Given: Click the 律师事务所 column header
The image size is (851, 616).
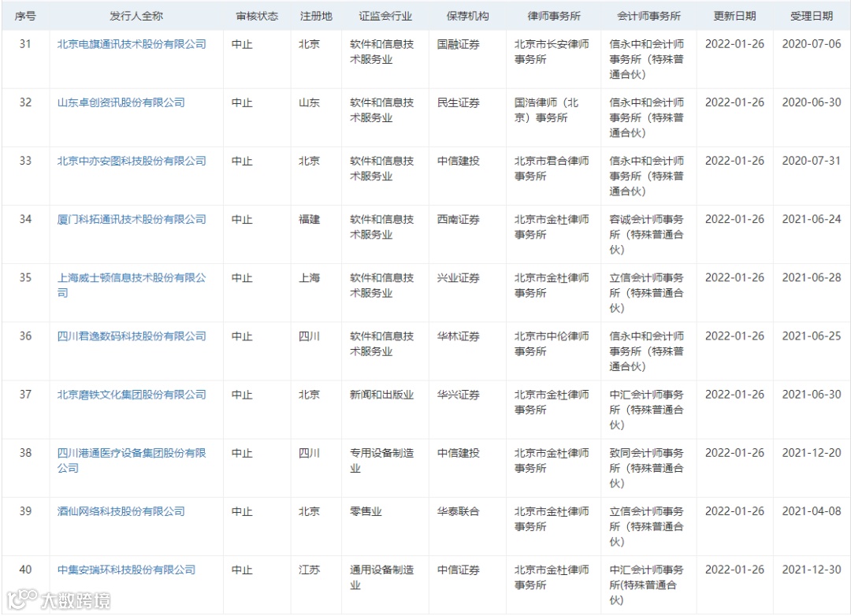Looking at the screenshot, I should tap(554, 17).
